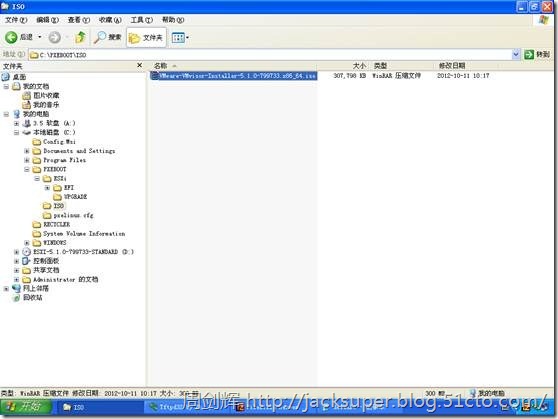Select the WINDOWS folder

55,243
